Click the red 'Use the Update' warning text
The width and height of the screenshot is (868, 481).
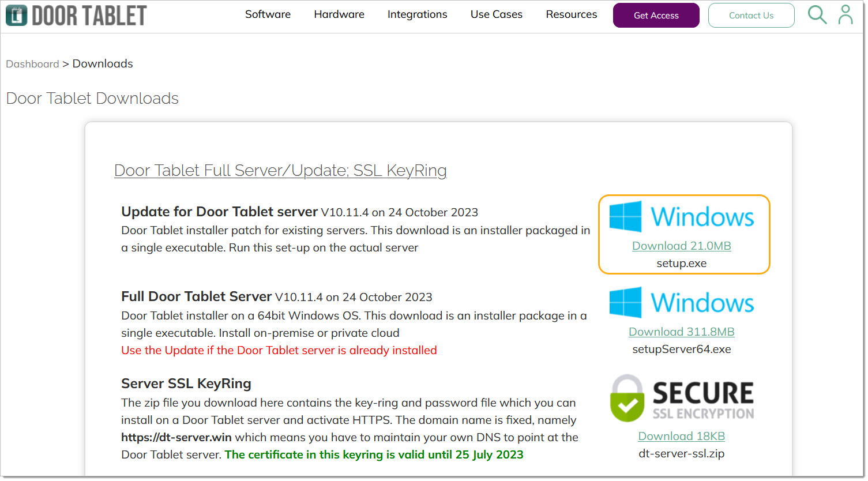(279, 350)
